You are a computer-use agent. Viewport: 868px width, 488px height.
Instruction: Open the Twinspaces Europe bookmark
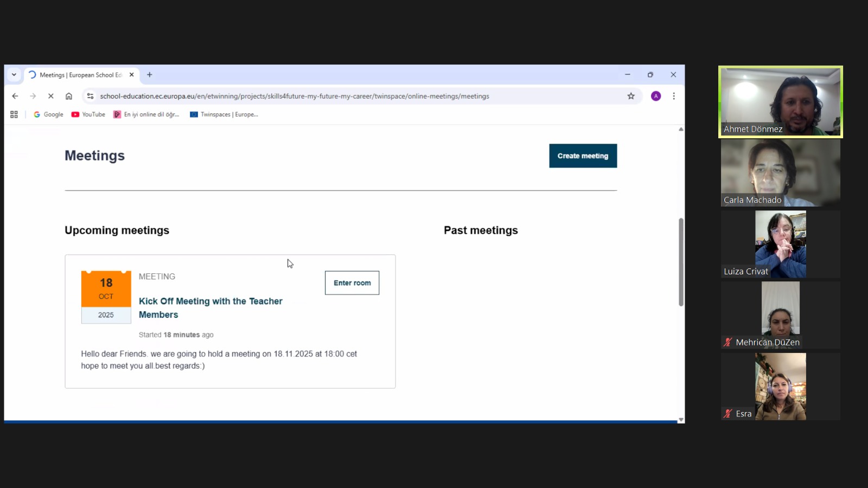[224, 114]
